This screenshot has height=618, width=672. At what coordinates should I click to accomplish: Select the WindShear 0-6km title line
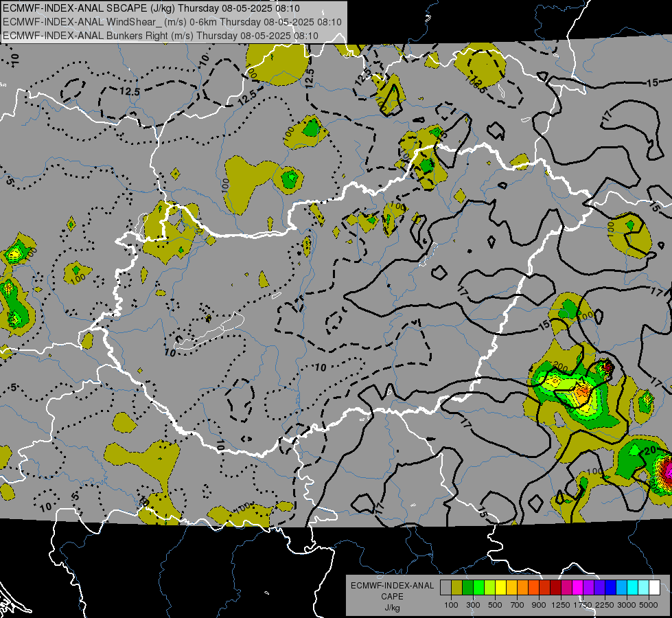pos(172,22)
